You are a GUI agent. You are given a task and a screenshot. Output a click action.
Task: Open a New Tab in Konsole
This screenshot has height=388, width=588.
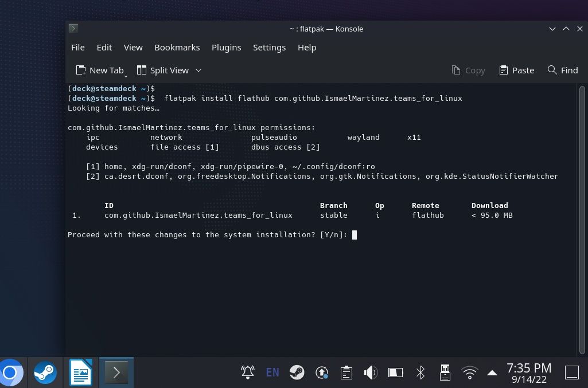(101, 70)
